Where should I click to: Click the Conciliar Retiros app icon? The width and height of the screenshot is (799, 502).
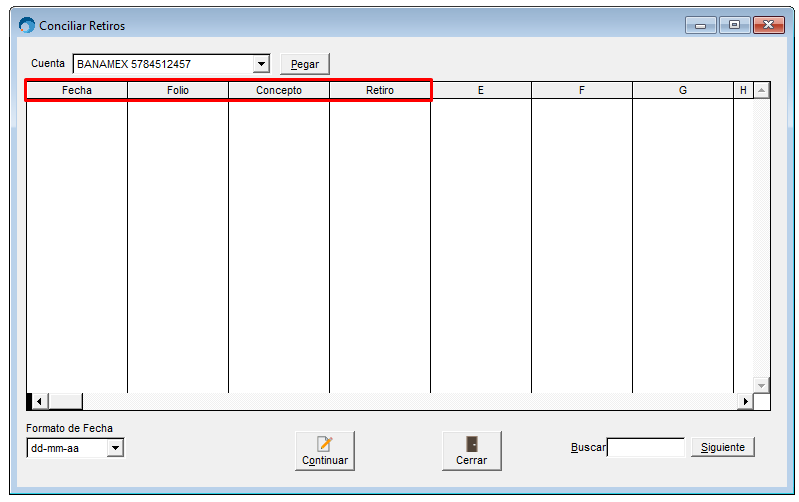(27, 25)
